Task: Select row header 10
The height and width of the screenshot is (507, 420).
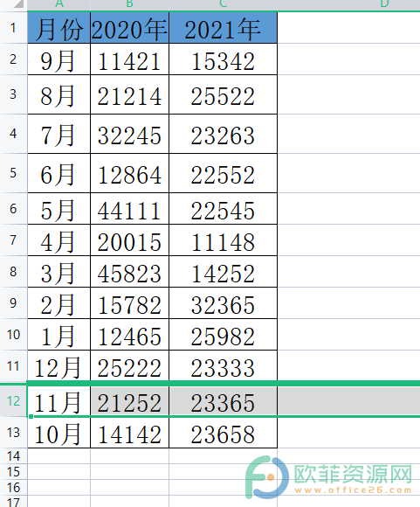Action: (x=13, y=334)
